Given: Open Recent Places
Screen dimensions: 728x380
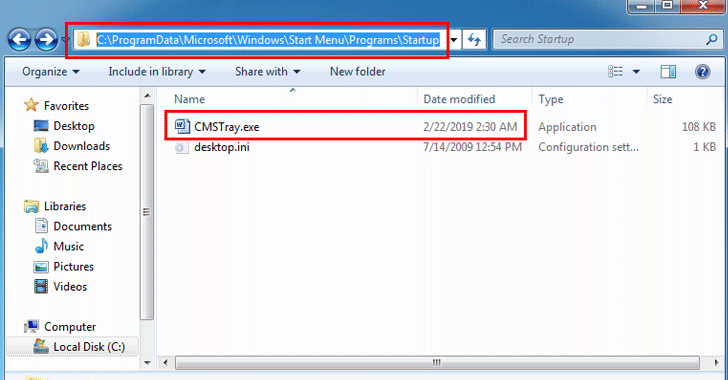Looking at the screenshot, I should tap(88, 166).
